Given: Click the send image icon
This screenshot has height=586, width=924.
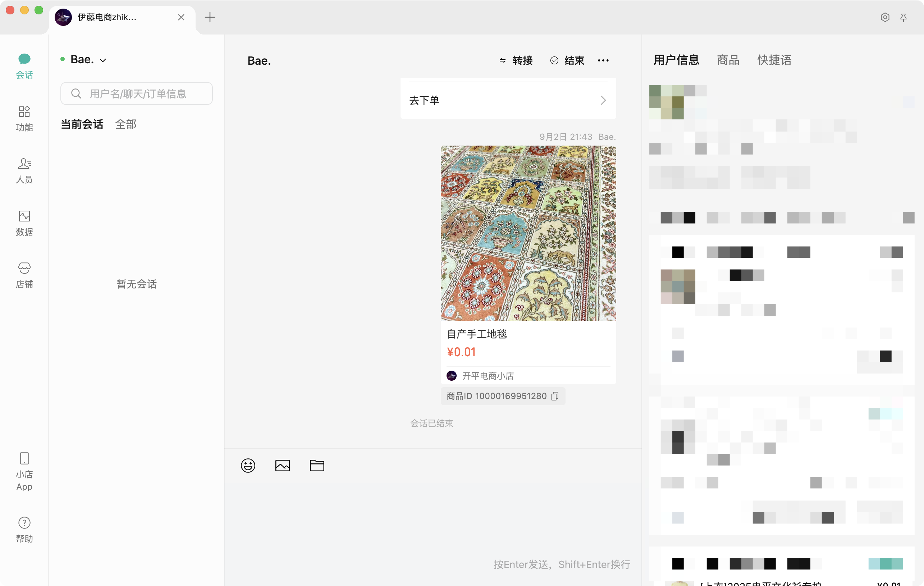Looking at the screenshot, I should click(x=283, y=466).
